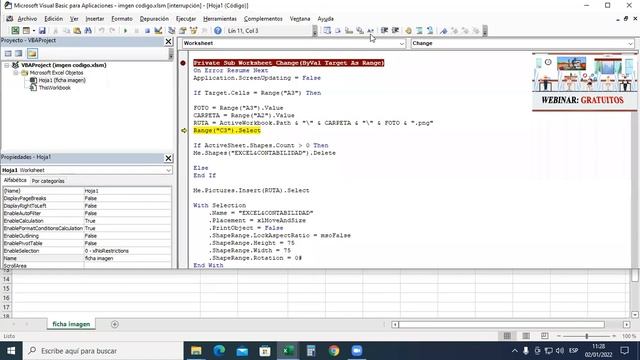
Task: Save the project with the floppy disk icon
Action: pyautogui.click(x=42, y=31)
